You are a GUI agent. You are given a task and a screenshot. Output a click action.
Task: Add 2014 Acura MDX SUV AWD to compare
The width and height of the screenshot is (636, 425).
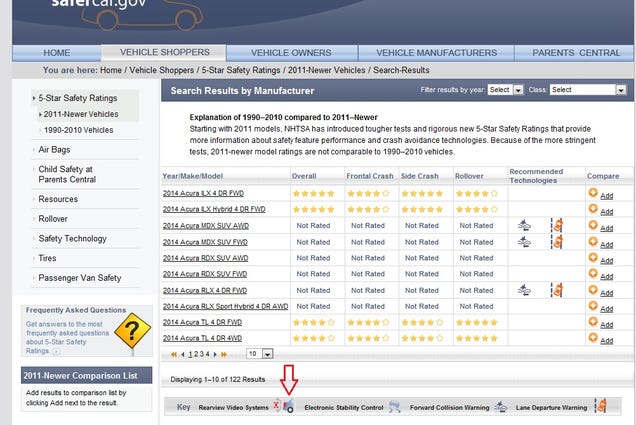601,227
